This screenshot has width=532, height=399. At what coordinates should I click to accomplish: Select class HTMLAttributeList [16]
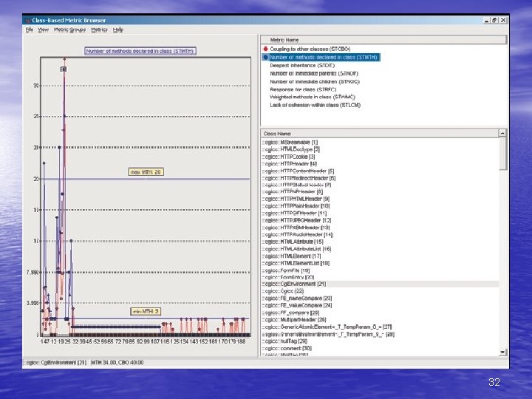pos(296,249)
